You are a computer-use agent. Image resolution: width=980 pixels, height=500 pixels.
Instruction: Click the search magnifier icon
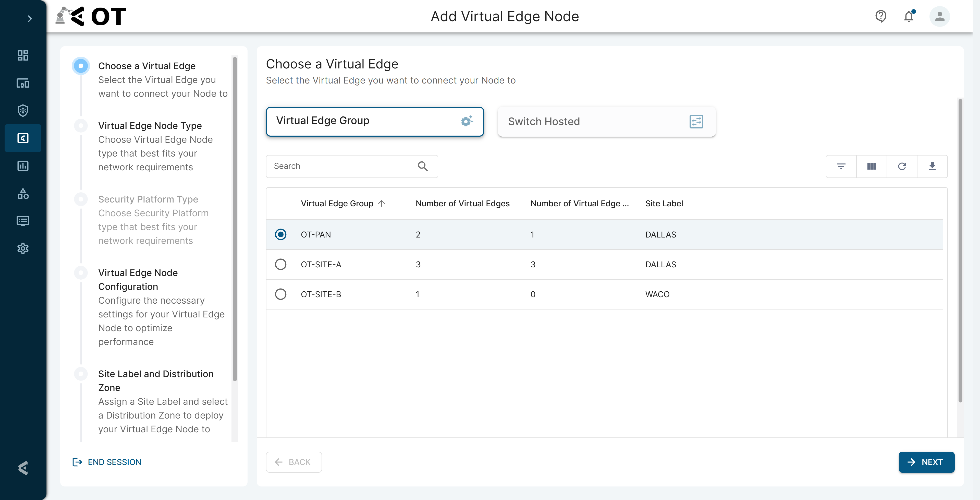tap(423, 166)
